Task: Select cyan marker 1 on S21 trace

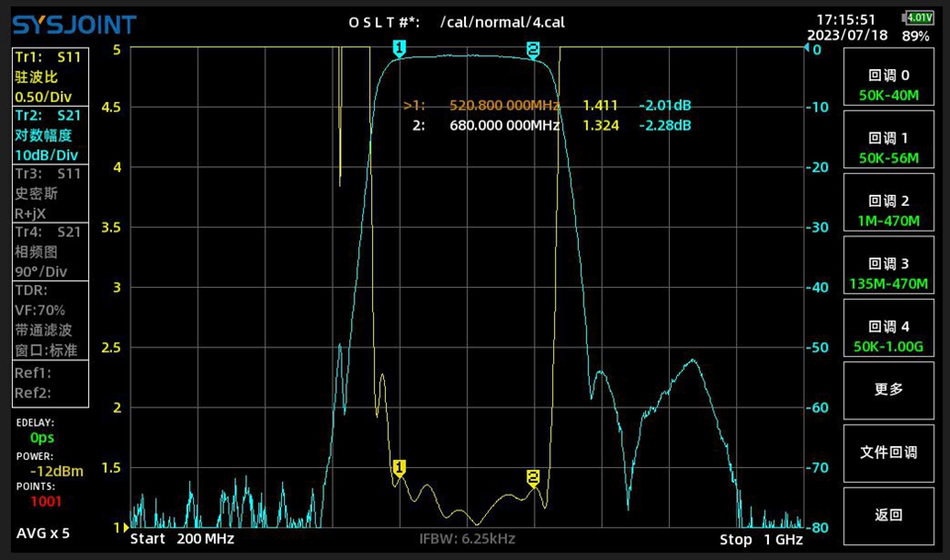Action: [x=399, y=48]
